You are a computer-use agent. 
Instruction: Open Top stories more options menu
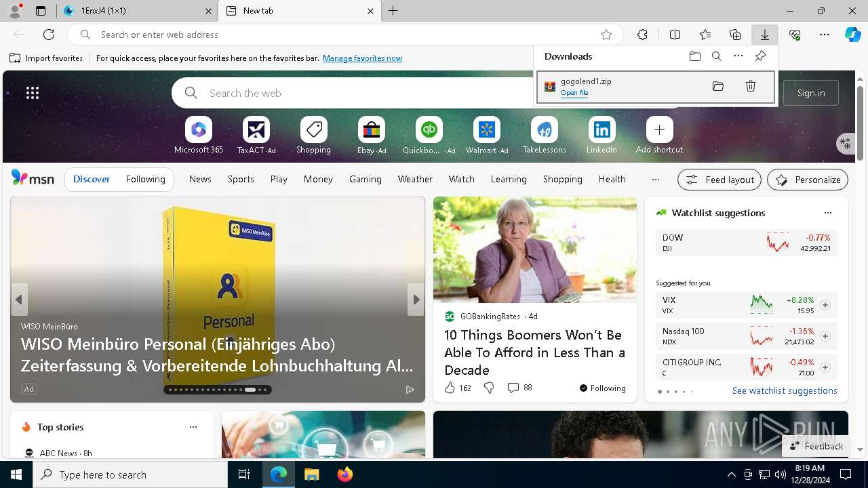coord(193,427)
